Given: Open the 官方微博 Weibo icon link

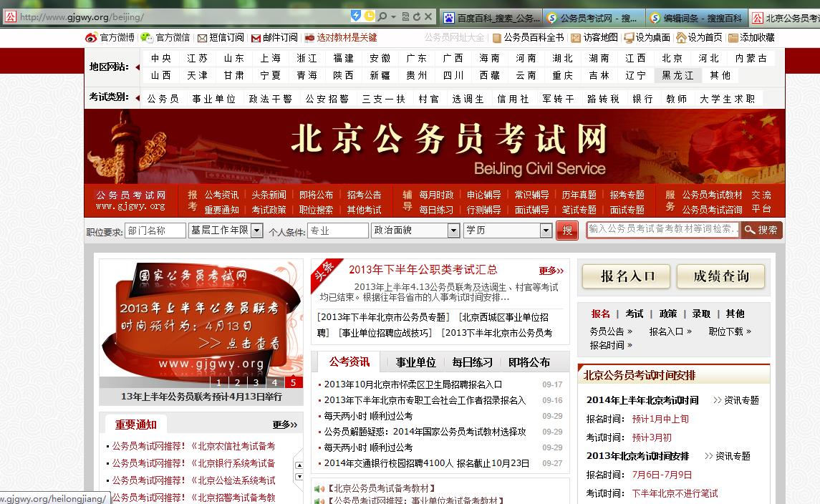Looking at the screenshot, I should click(x=91, y=38).
